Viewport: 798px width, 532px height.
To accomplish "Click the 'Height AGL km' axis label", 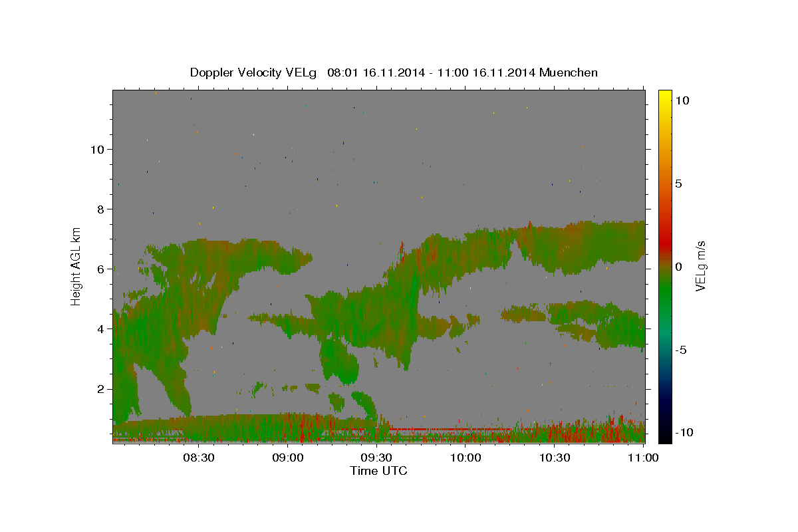I will coord(76,266).
